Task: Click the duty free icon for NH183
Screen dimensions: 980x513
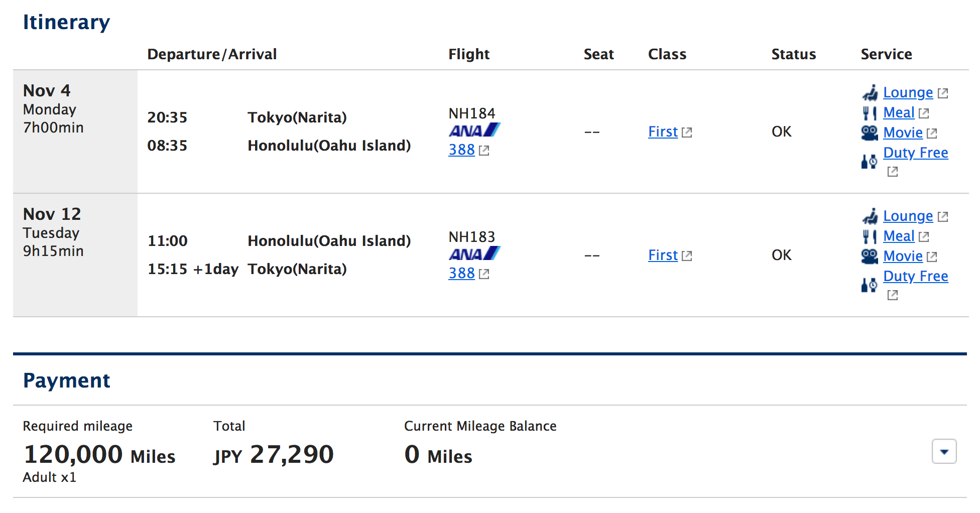Action: tap(869, 285)
